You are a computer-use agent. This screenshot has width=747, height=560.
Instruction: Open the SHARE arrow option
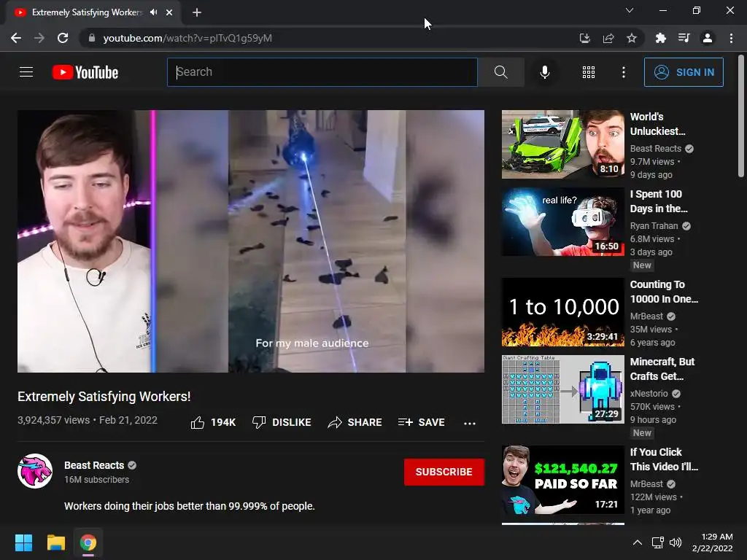click(x=355, y=422)
